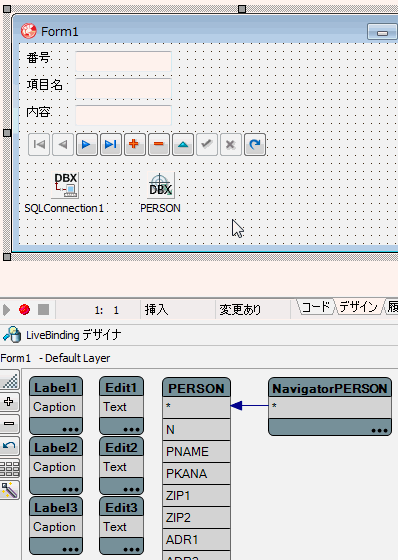Click the undo arrow designer tool

(x=9, y=446)
